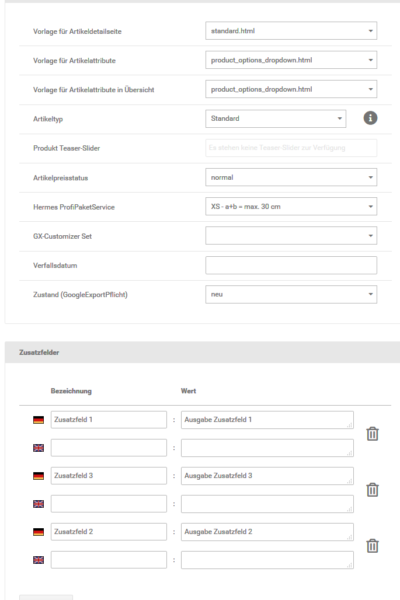Click the German flag beside Zusatzfeld 3
Viewport: 400px width, 600px height.
[x=38, y=476]
